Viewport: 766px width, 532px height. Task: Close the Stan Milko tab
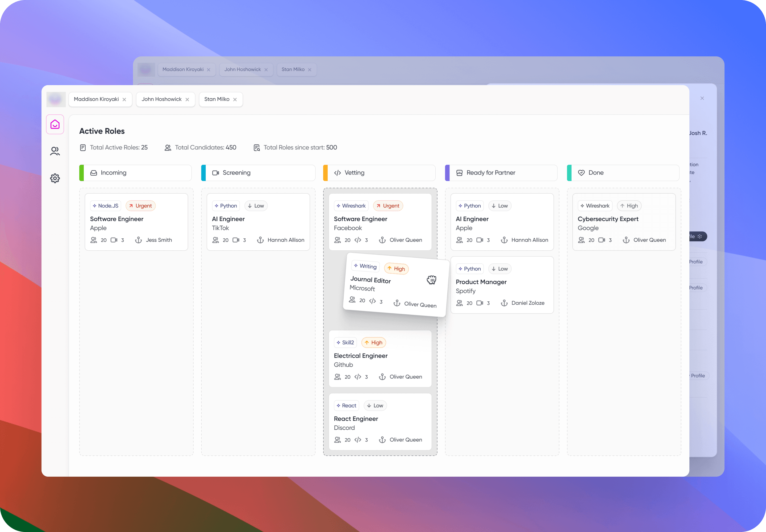[235, 99]
